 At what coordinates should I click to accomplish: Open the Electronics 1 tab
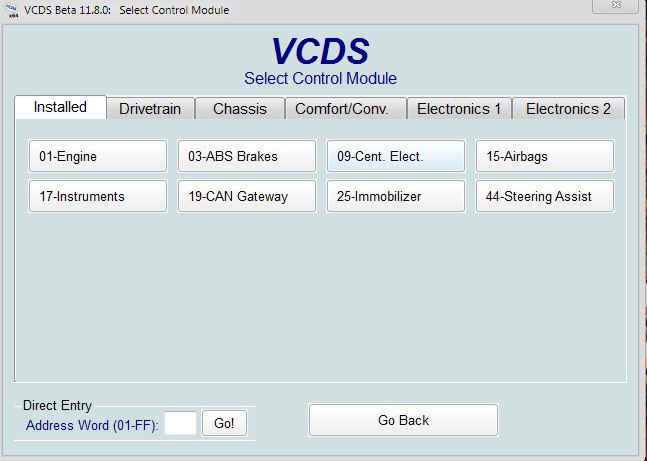(x=459, y=108)
